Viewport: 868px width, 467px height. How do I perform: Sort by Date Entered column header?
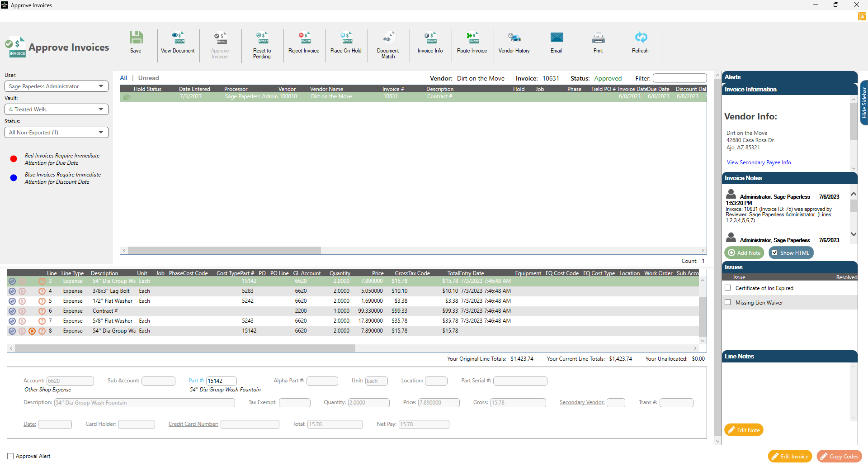click(x=194, y=89)
